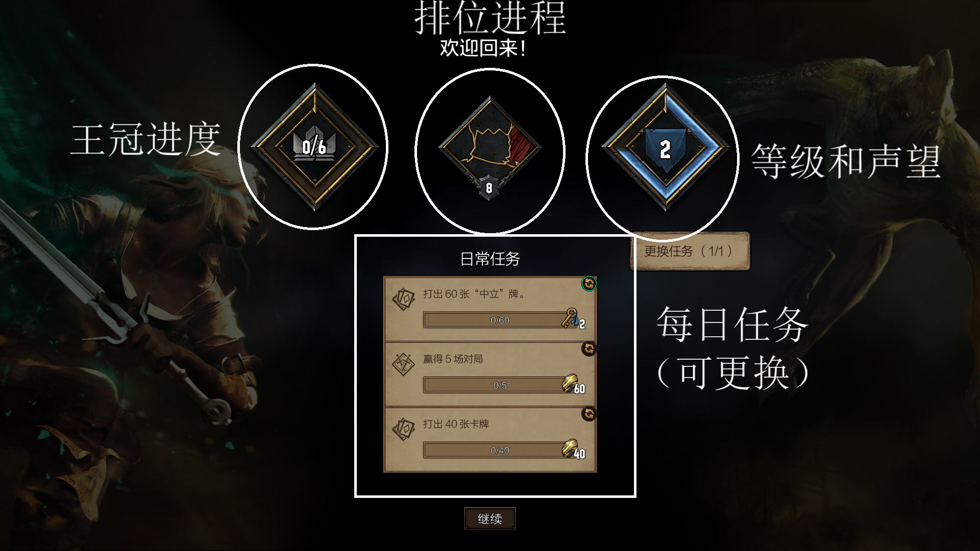
Task: Click the 继续 button
Action: (490, 519)
